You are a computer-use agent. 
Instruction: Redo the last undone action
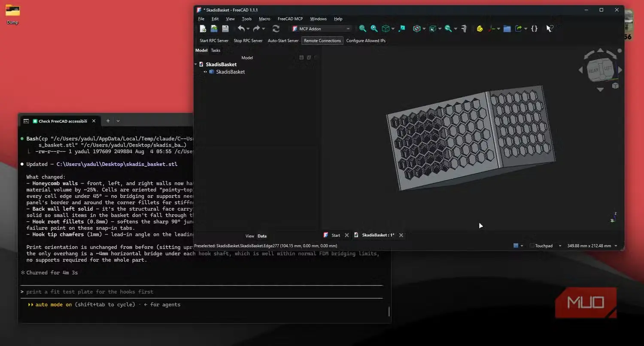pyautogui.click(x=256, y=29)
